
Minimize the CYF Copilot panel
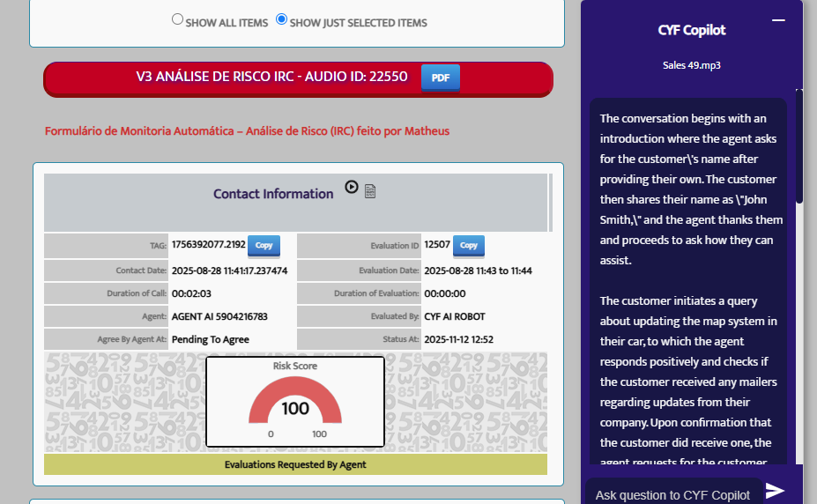tap(778, 19)
